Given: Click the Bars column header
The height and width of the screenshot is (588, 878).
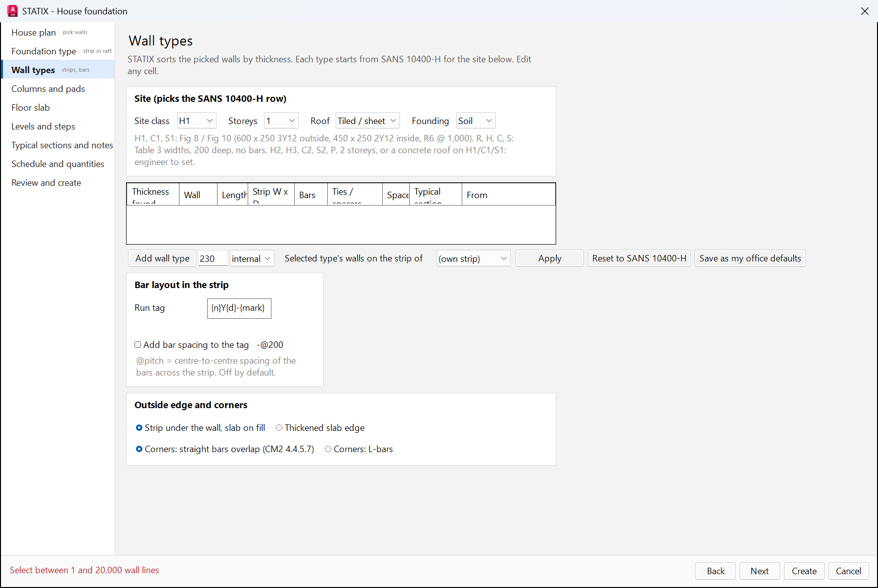Looking at the screenshot, I should click(x=310, y=194).
